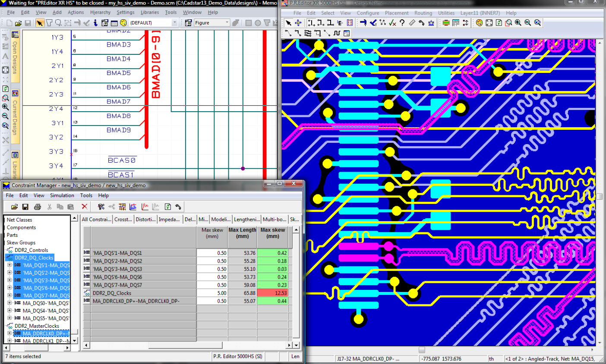
Task: Activate the Zoom In tool in PREditor toolbar
Action: (x=518, y=22)
